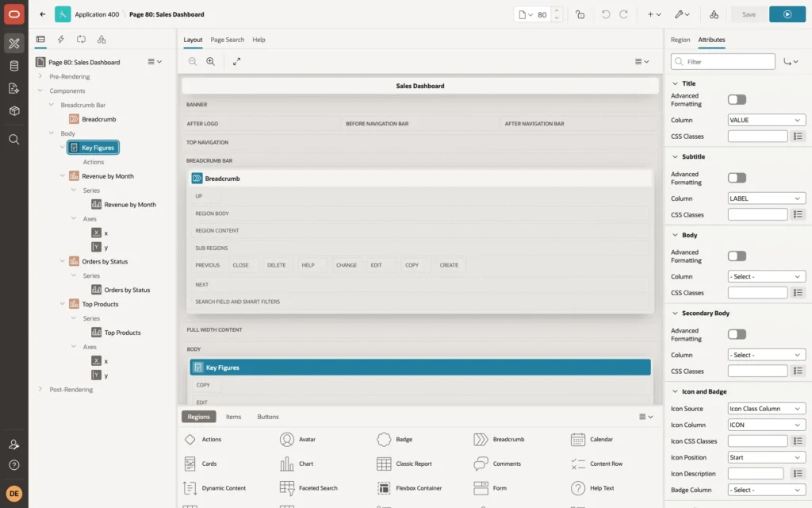Click Application 400 breadcrumb link
Viewport: 812px width, 508px height.
tap(97, 14)
